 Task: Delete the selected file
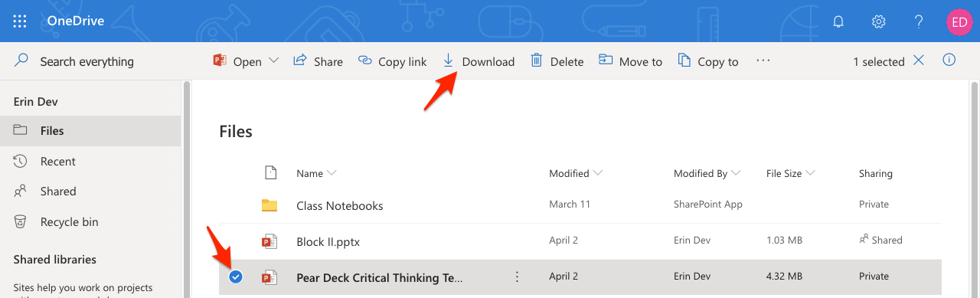click(557, 61)
